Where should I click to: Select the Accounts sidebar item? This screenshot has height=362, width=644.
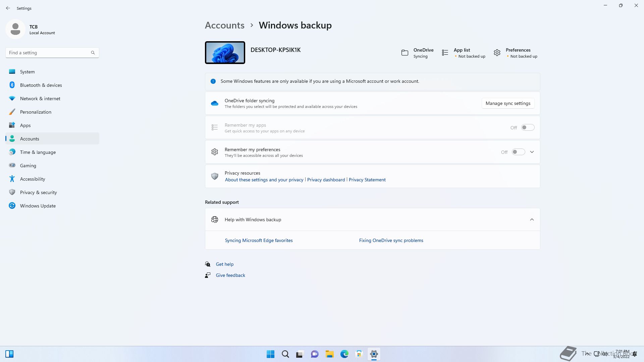pyautogui.click(x=52, y=139)
